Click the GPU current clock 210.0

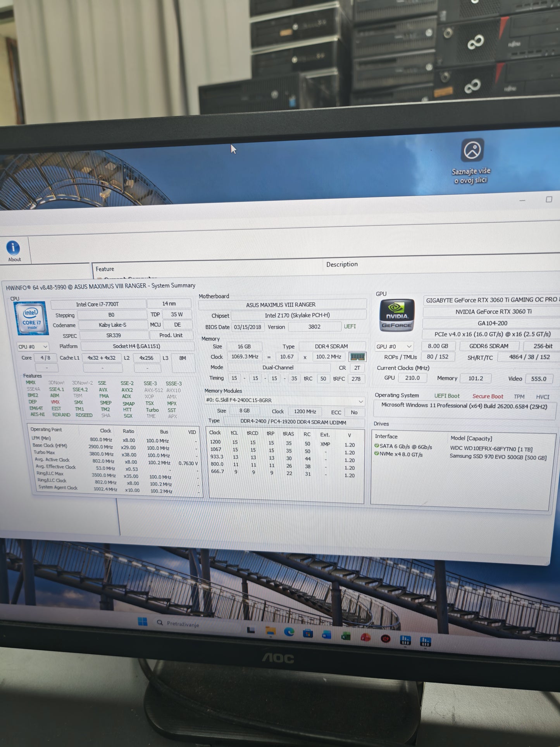[412, 378]
